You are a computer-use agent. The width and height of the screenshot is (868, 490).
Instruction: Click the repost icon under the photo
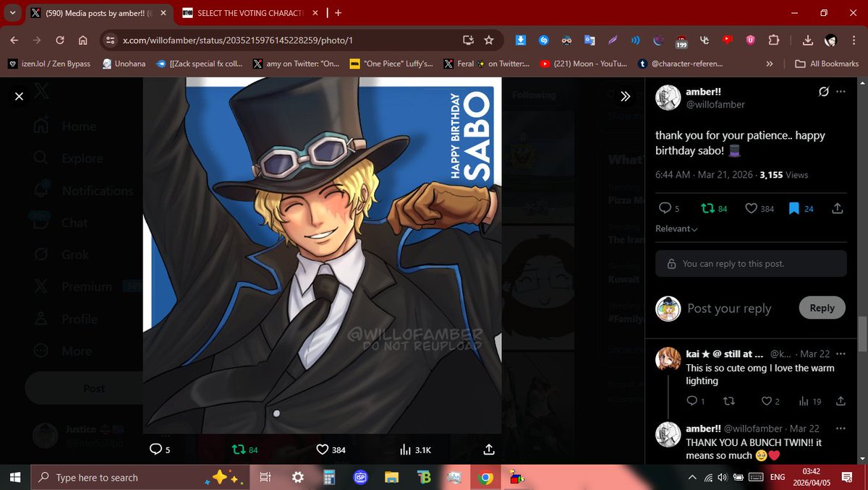[x=238, y=450]
